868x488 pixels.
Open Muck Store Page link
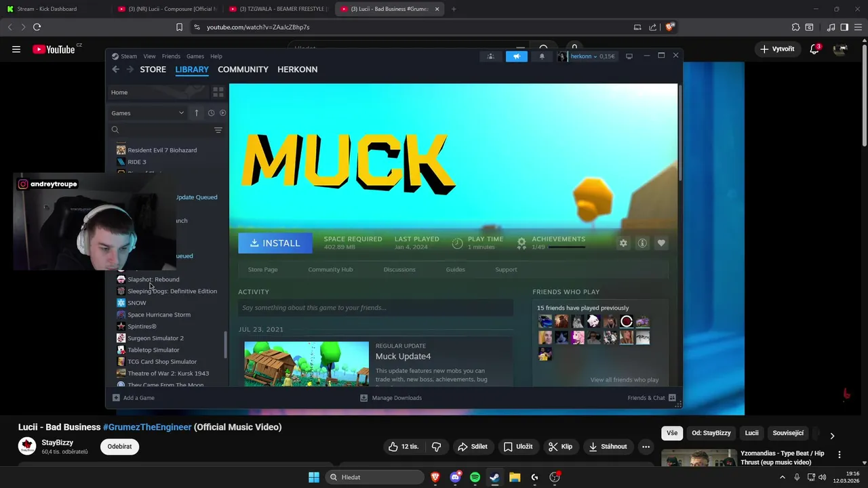pos(262,270)
